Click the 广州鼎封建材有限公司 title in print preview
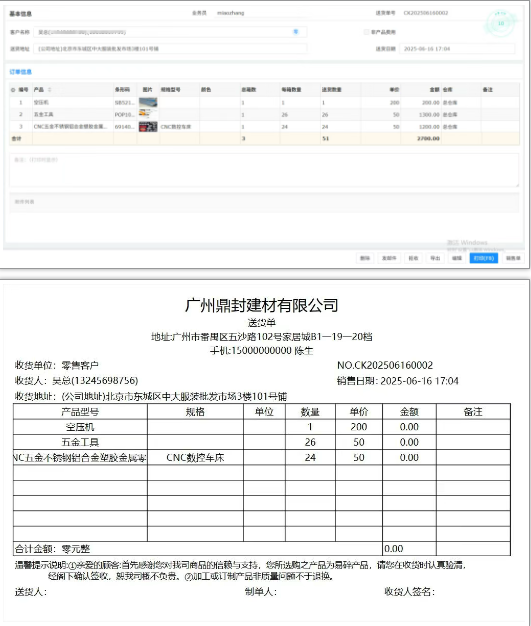The width and height of the screenshot is (531, 626). click(262, 305)
